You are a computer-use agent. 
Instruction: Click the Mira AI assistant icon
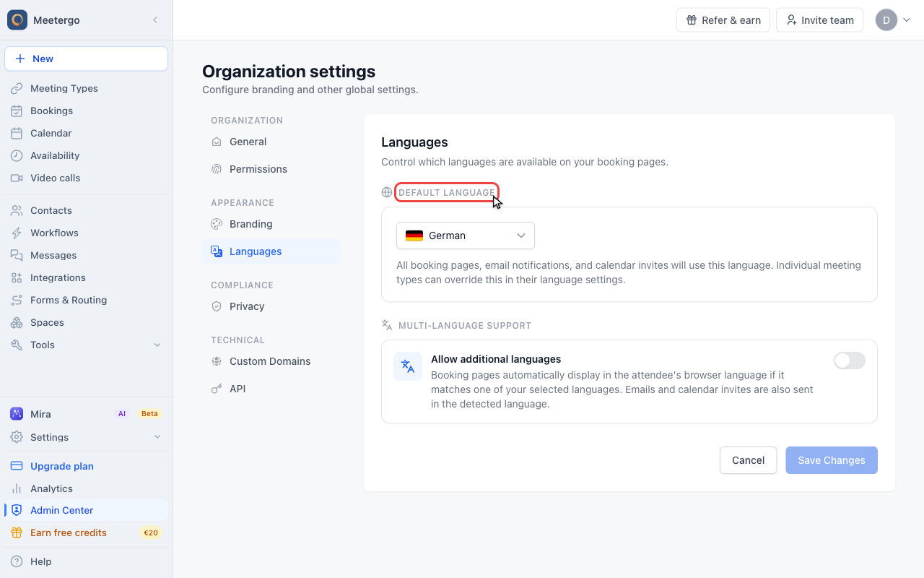click(17, 414)
